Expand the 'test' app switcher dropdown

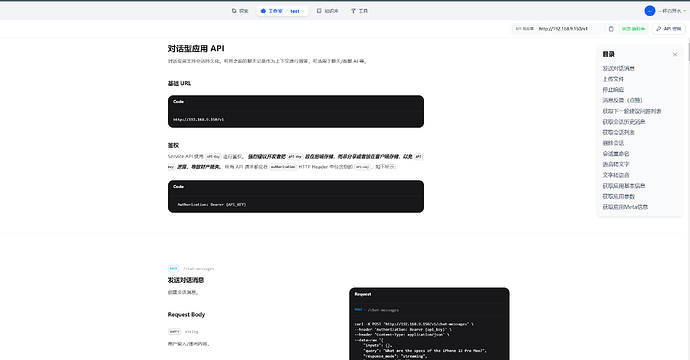[297, 11]
